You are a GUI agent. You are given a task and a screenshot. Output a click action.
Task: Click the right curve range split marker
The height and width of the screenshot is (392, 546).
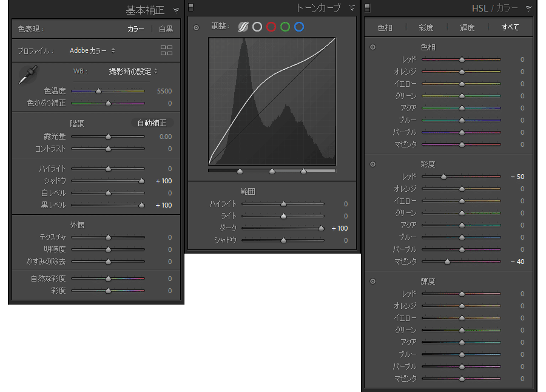[304, 171]
